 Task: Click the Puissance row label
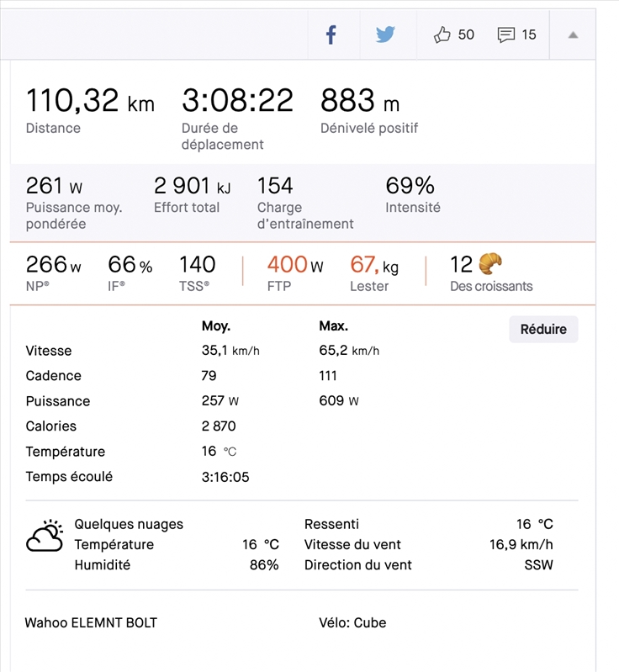tap(58, 401)
